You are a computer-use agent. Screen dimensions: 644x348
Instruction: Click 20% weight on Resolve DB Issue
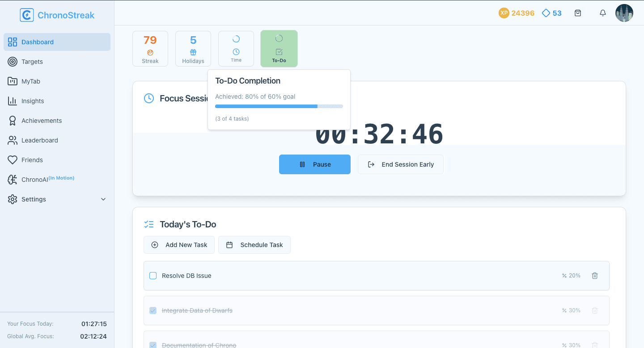(575, 276)
